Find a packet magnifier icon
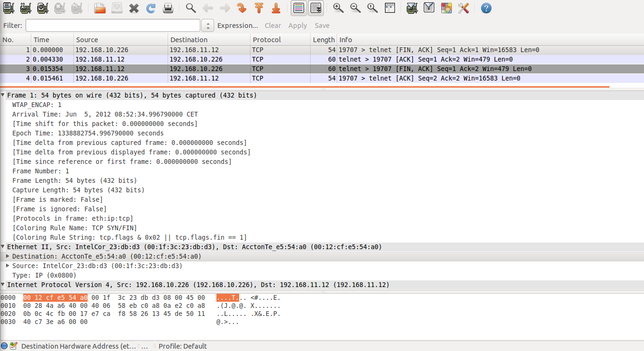The image size is (644, 351). pos(190,8)
